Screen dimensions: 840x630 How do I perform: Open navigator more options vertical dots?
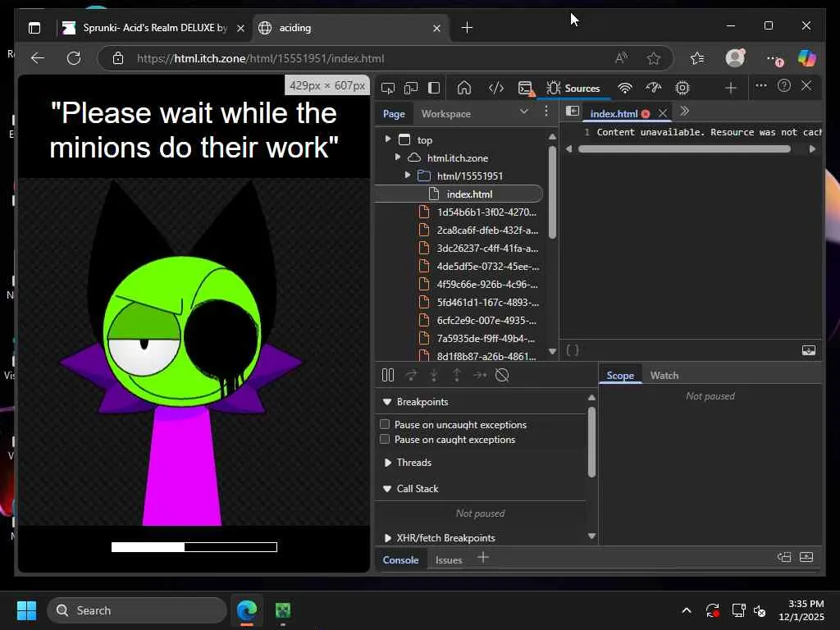tap(546, 112)
